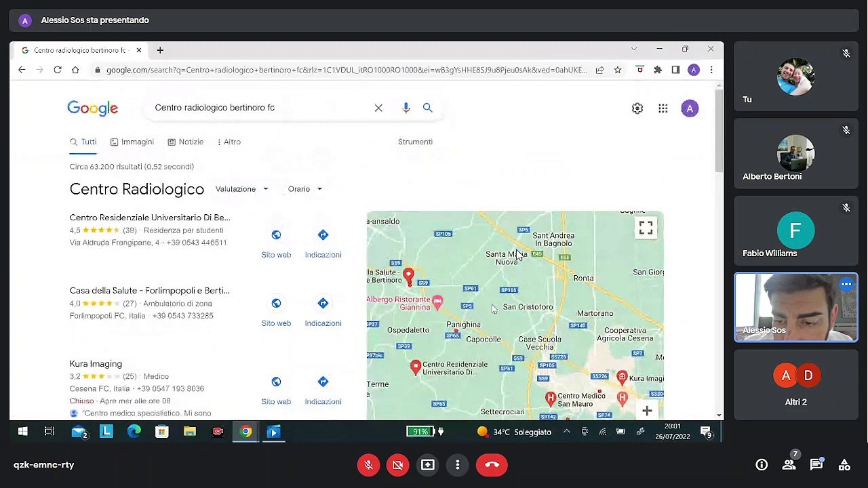This screenshot has width=868, height=488.
Task: Open Google settings gear
Action: click(x=637, y=108)
